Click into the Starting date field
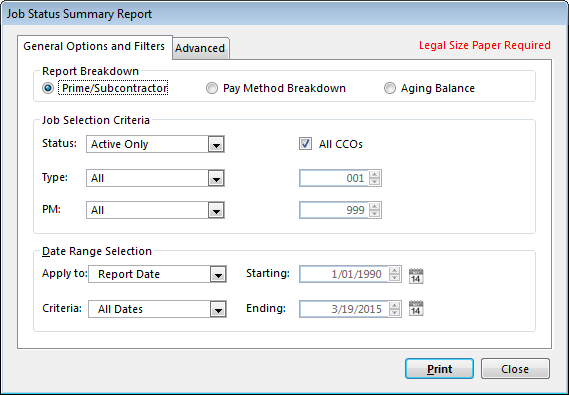Viewport: 569px width, 395px height. [x=344, y=274]
